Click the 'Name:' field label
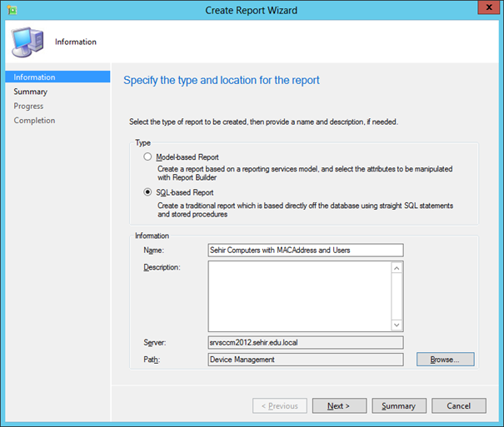The width and height of the screenshot is (504, 427). [x=153, y=250]
